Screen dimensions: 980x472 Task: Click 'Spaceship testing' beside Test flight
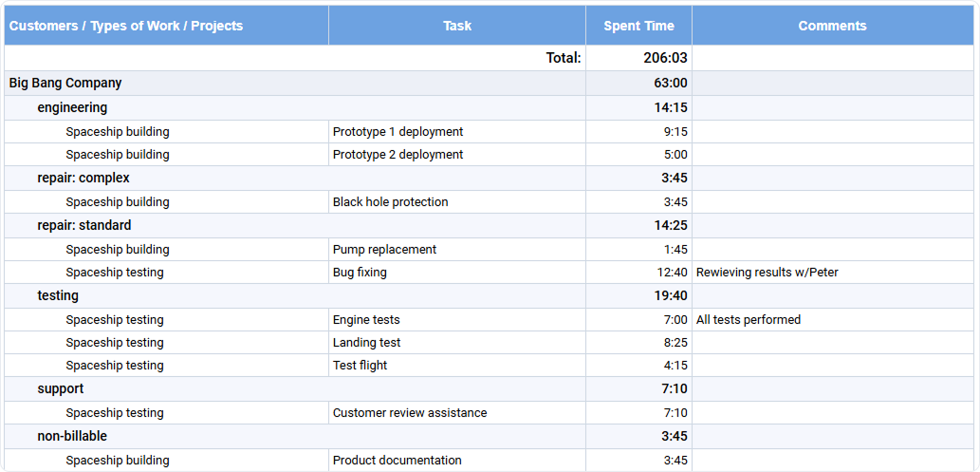(x=115, y=365)
